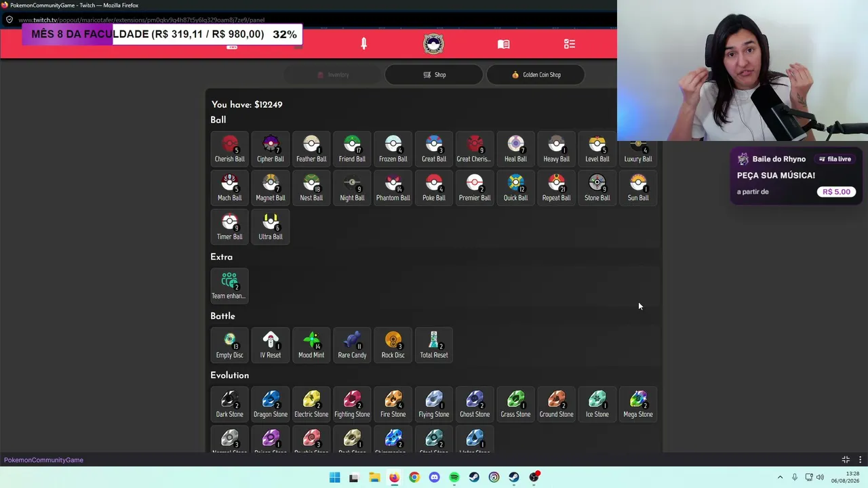Select the Magnet Ball item
This screenshot has height=488, width=868.
pos(271,188)
